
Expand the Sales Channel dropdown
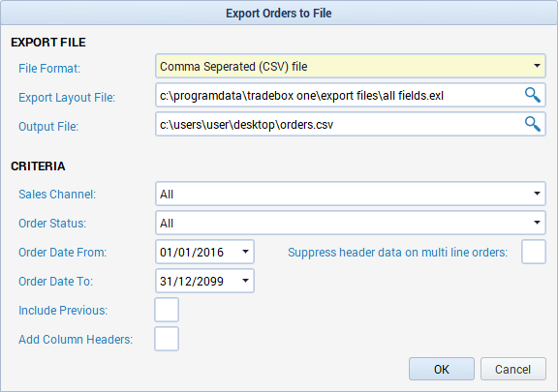537,194
